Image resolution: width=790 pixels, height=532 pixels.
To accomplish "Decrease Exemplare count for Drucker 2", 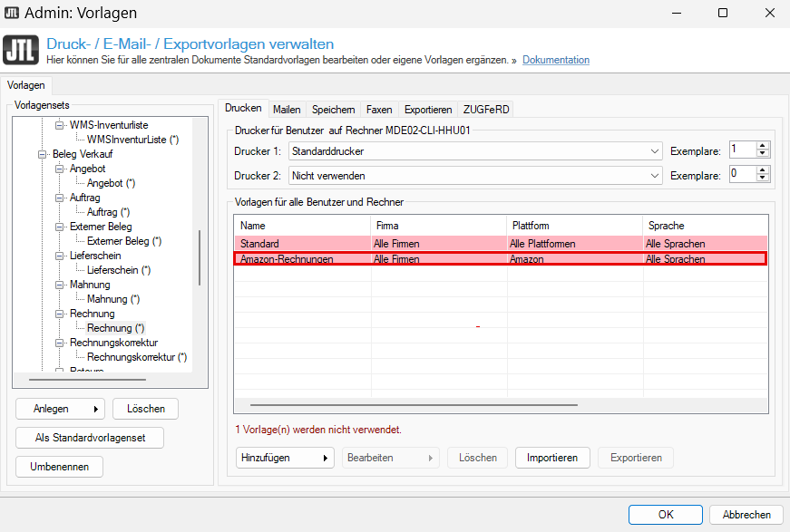I will click(763, 179).
